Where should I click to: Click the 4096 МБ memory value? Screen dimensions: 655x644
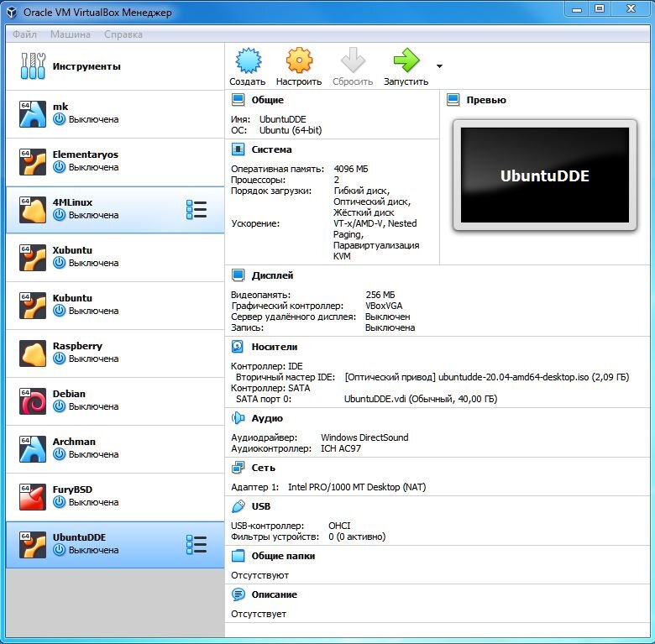pyautogui.click(x=351, y=169)
